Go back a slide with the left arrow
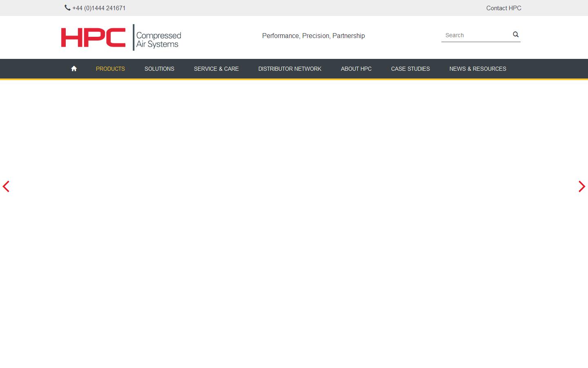This screenshot has width=588, height=368. (6, 186)
